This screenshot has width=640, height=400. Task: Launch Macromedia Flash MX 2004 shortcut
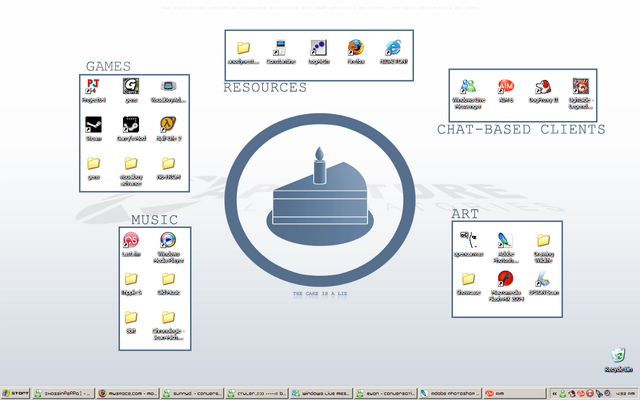pos(505,279)
